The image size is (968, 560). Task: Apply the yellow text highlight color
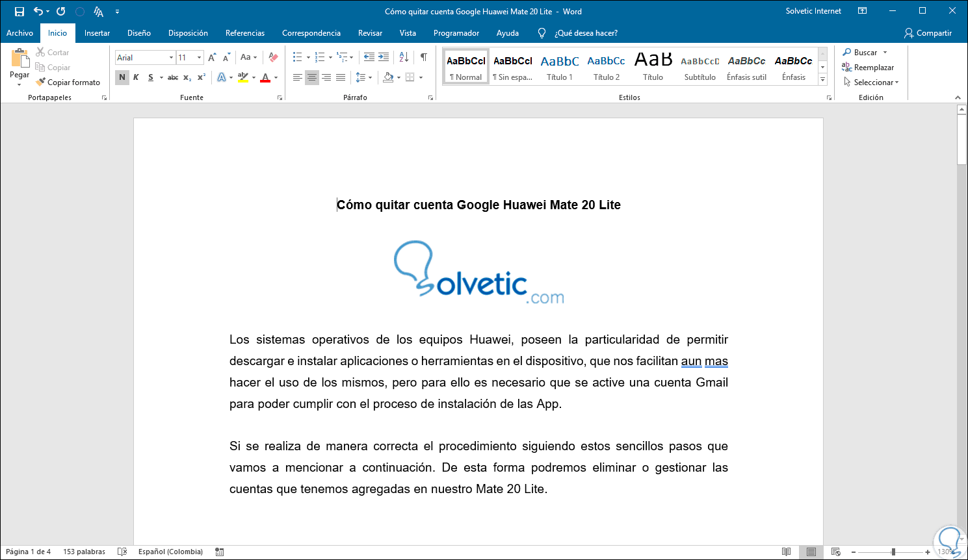click(x=242, y=77)
